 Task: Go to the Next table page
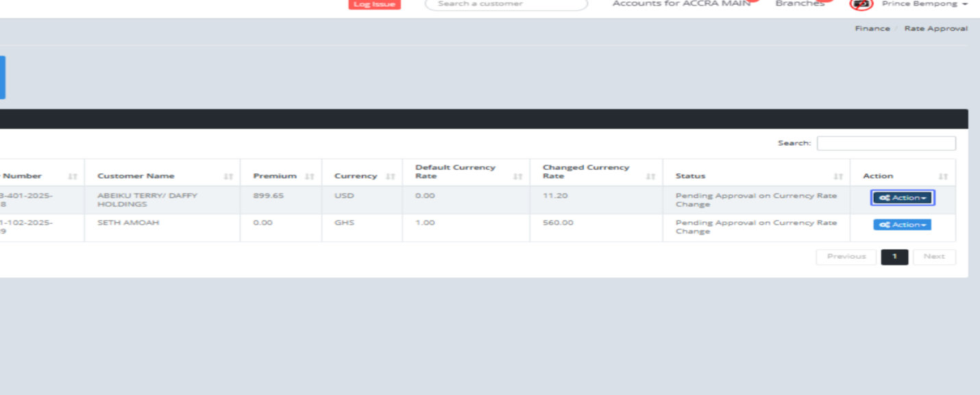point(934,257)
